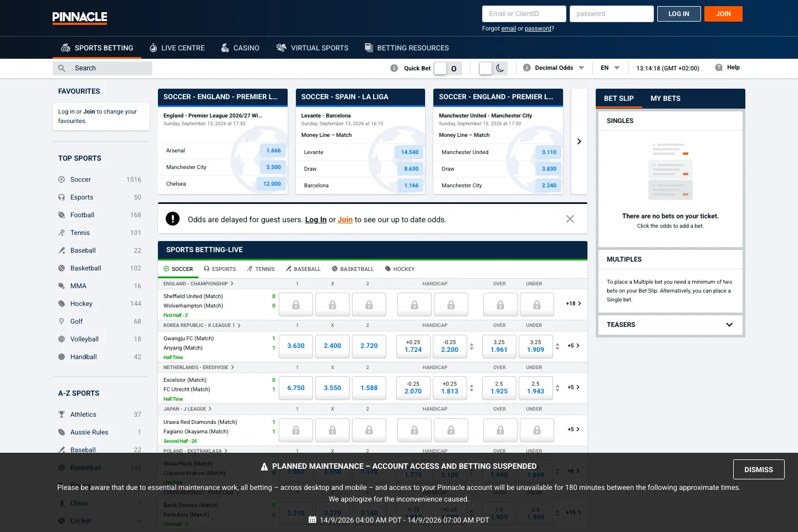The image size is (798, 532).
Task: Open the Virtual Sports tab
Action: click(312, 48)
